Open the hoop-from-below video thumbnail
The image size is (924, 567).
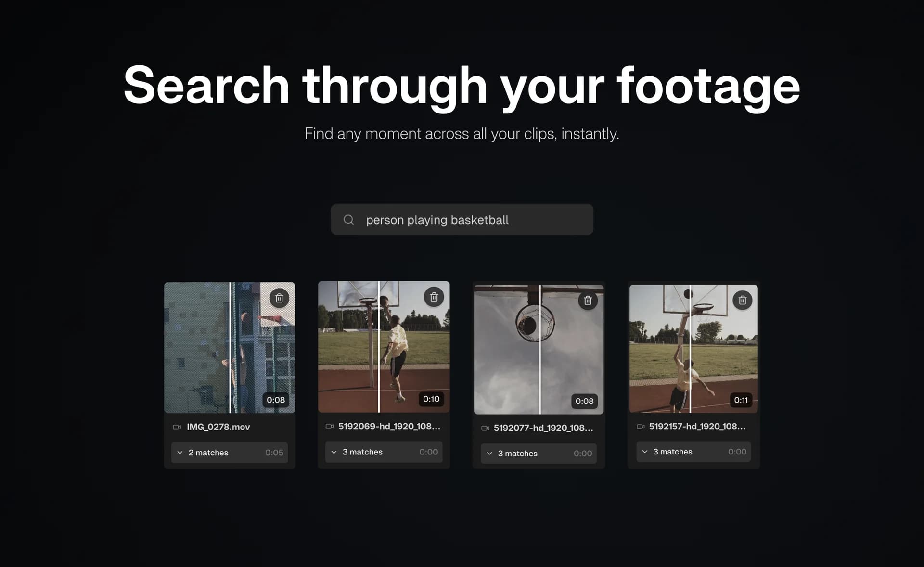(538, 348)
